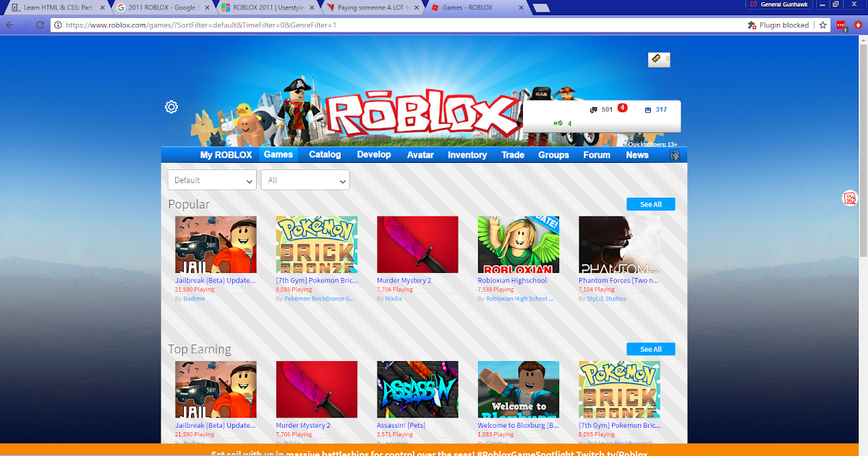This screenshot has height=456, width=868.
Task: Open Develop in navigation bar
Action: (374, 155)
